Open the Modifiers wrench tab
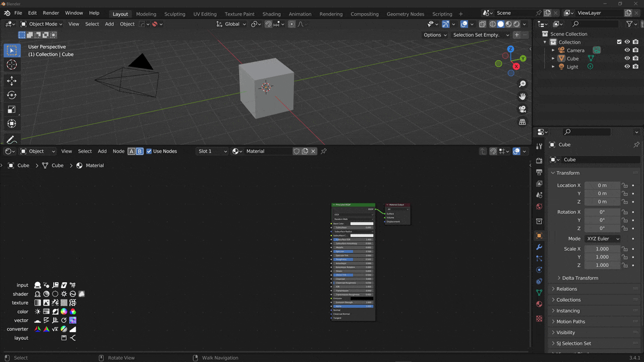The width and height of the screenshot is (644, 362). pyautogui.click(x=539, y=247)
